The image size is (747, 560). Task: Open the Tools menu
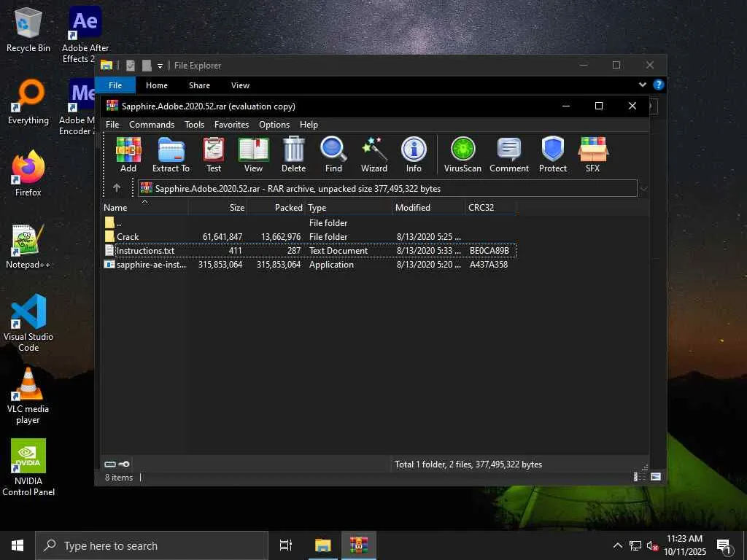194,124
